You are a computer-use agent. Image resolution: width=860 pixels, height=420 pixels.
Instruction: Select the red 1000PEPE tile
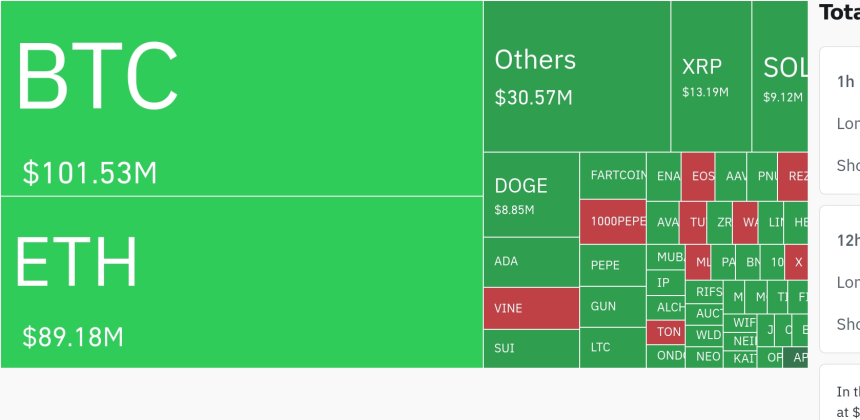pyautogui.click(x=613, y=221)
